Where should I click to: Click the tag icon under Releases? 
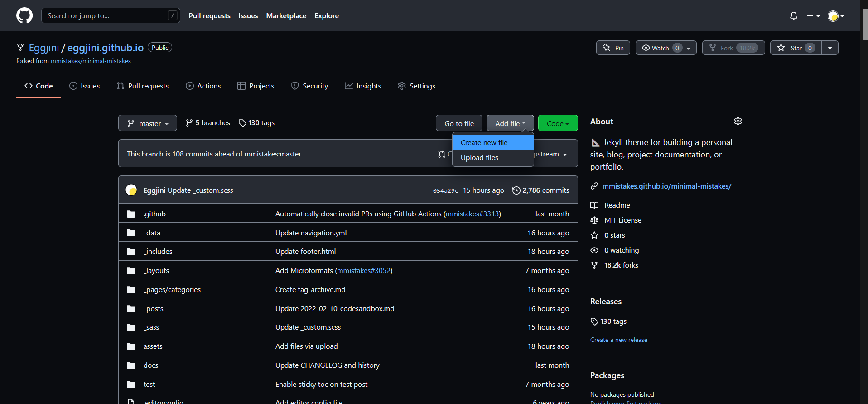click(594, 321)
